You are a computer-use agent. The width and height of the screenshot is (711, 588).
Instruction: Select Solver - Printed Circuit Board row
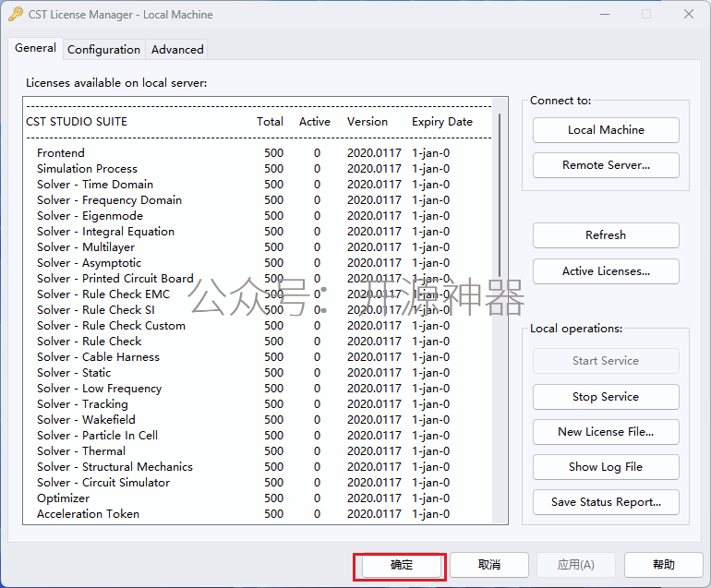(244, 279)
